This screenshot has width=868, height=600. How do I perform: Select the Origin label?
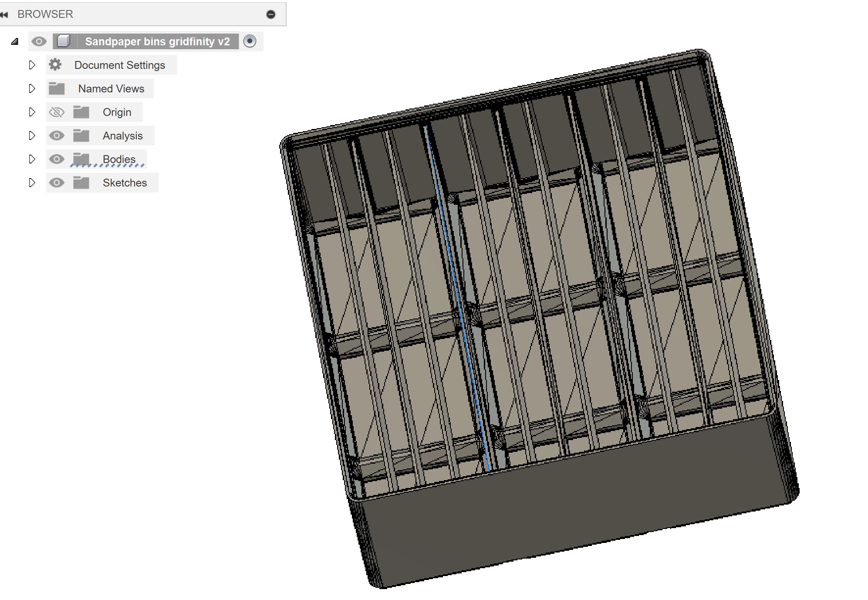click(117, 112)
